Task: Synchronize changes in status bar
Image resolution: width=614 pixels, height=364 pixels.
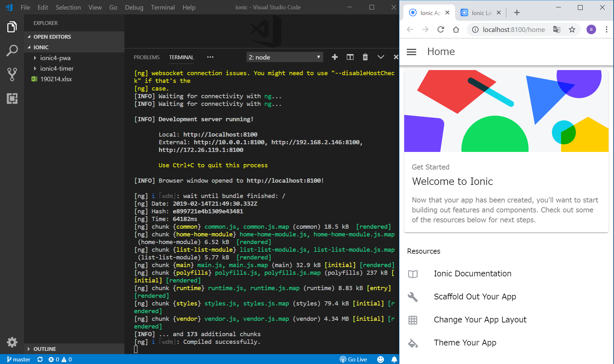Action: [40, 359]
